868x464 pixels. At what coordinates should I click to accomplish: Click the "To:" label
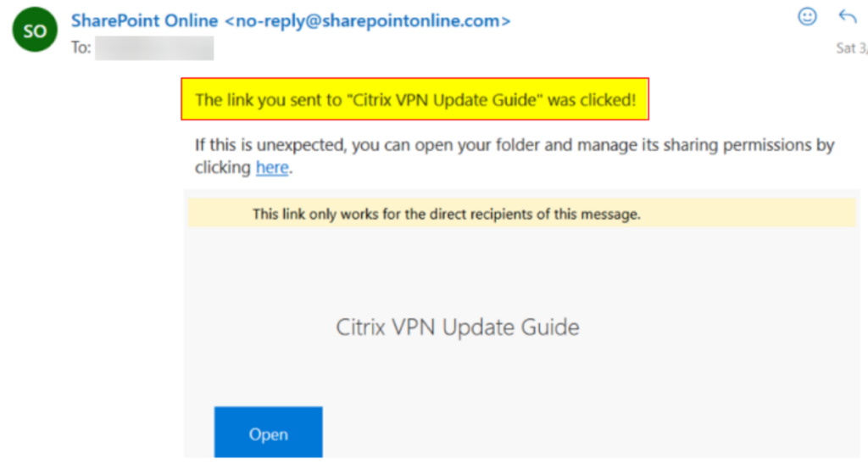(x=81, y=48)
